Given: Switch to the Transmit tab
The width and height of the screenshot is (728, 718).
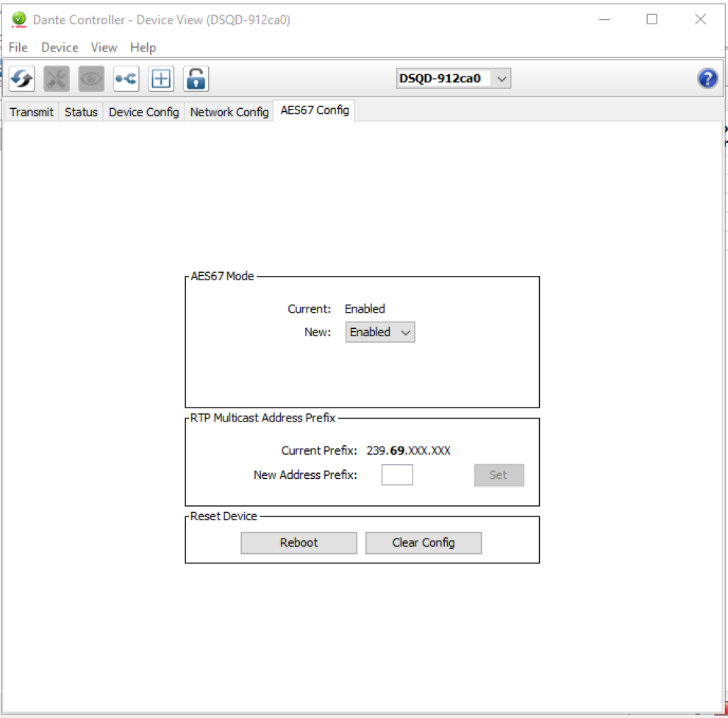Looking at the screenshot, I should point(32,112).
